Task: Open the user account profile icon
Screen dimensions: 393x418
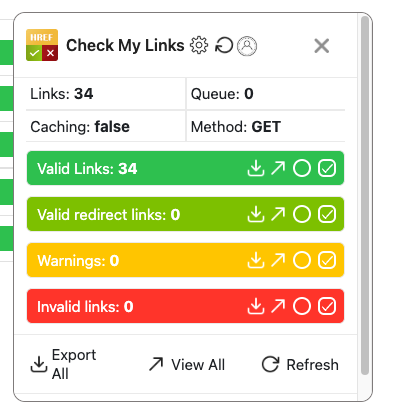Action: pos(247,46)
